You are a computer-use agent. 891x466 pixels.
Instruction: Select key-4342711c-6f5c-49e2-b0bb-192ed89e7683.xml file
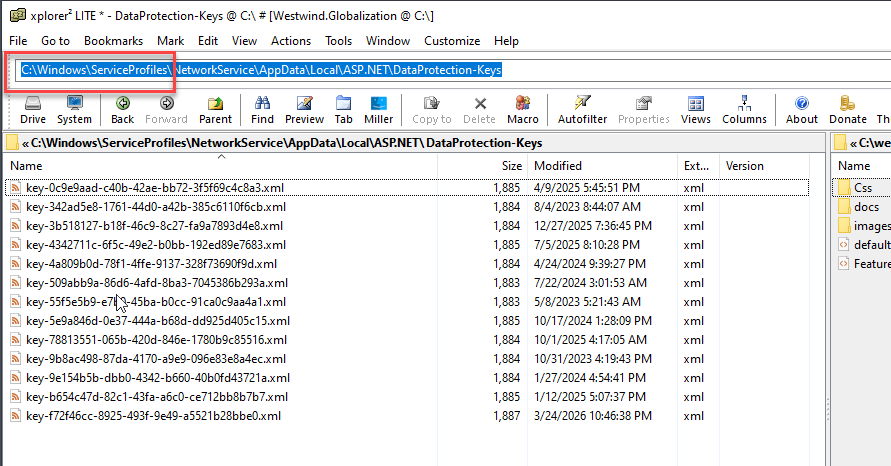coord(156,245)
